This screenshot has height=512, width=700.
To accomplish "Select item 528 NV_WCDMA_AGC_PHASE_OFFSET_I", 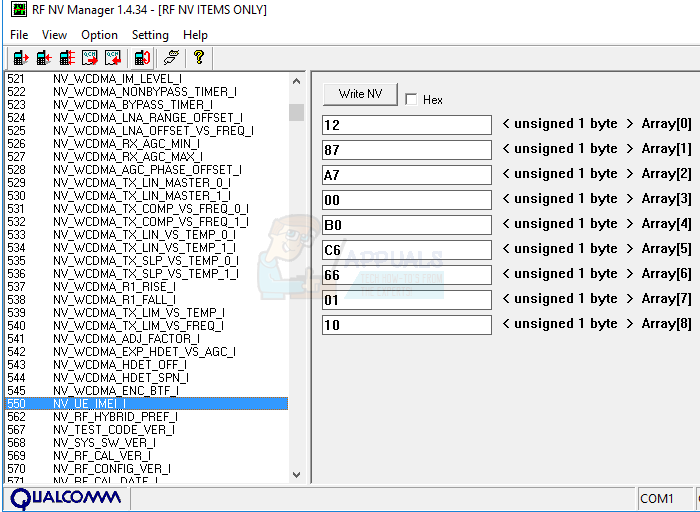I will coord(146,169).
